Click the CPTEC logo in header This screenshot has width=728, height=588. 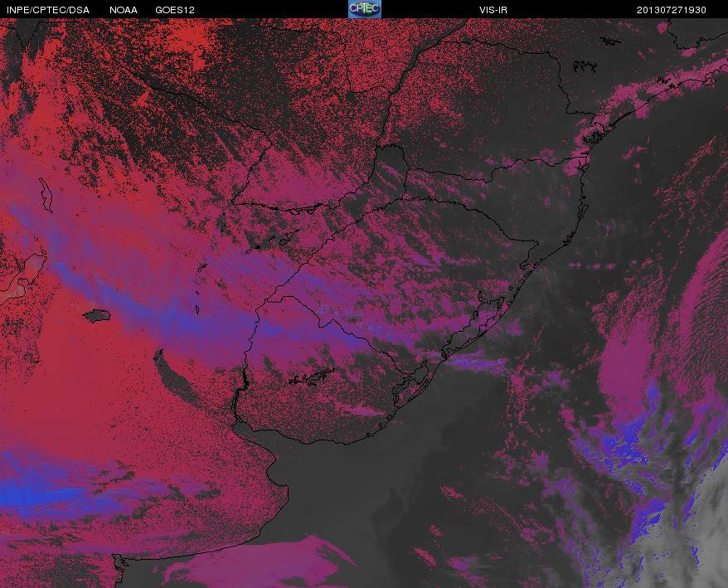pyautogui.click(x=365, y=9)
